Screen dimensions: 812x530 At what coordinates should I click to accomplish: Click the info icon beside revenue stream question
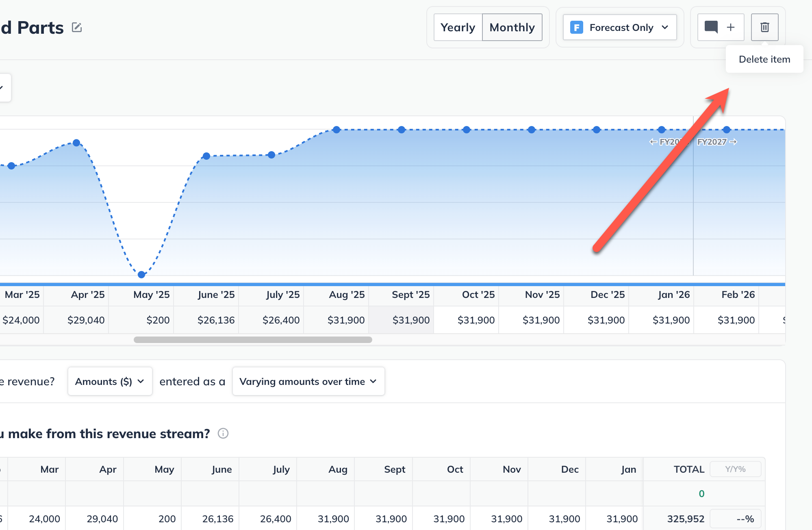[223, 433]
